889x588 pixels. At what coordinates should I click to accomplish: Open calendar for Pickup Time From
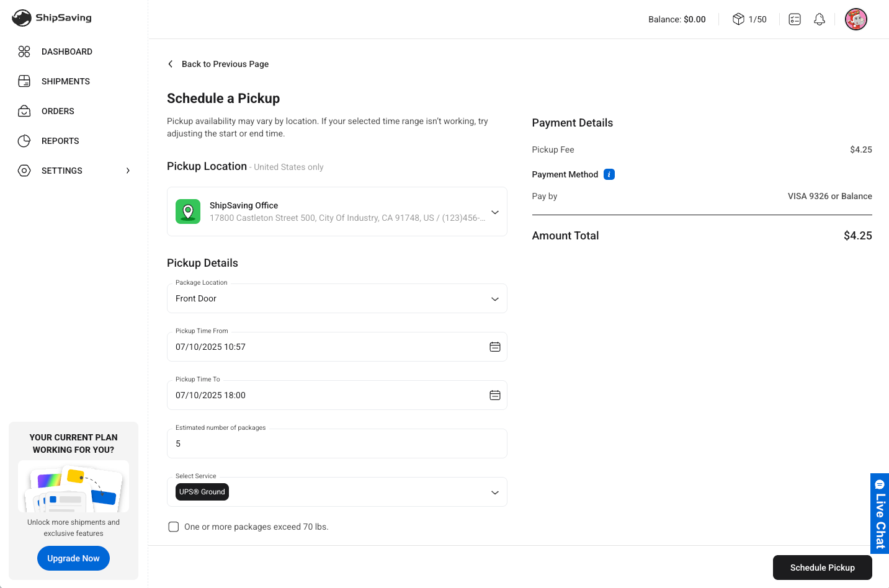(x=495, y=347)
